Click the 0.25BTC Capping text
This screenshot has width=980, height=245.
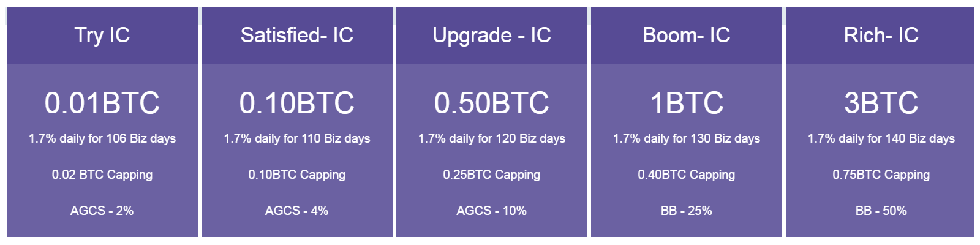(492, 175)
